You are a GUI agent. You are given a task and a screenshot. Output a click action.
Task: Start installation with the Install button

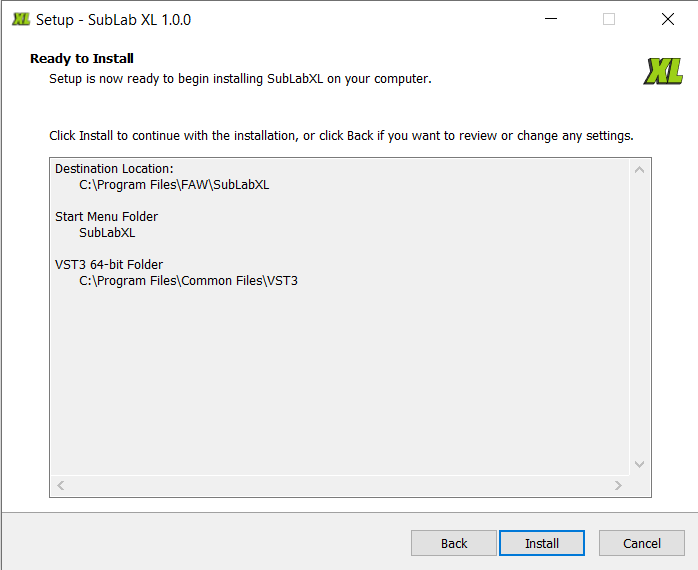[x=542, y=543]
